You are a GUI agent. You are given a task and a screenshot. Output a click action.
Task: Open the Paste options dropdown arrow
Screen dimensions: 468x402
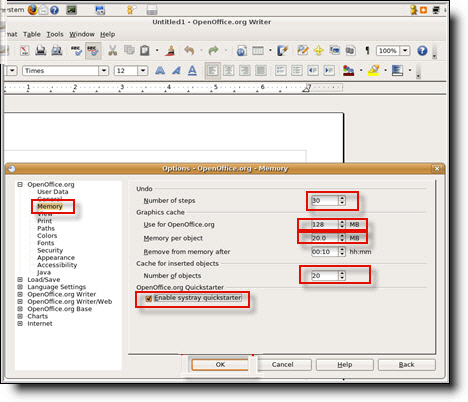coord(157,51)
